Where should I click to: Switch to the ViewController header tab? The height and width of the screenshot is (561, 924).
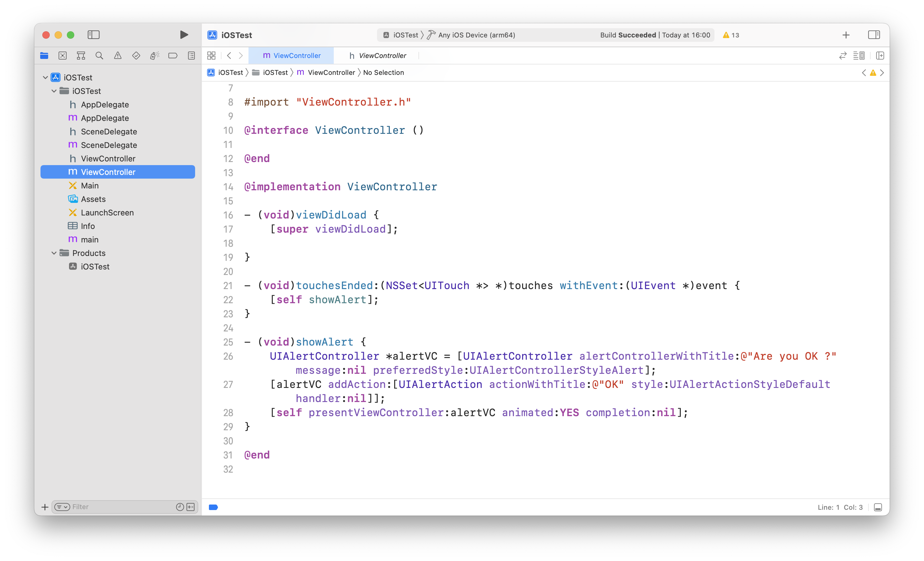pos(377,56)
